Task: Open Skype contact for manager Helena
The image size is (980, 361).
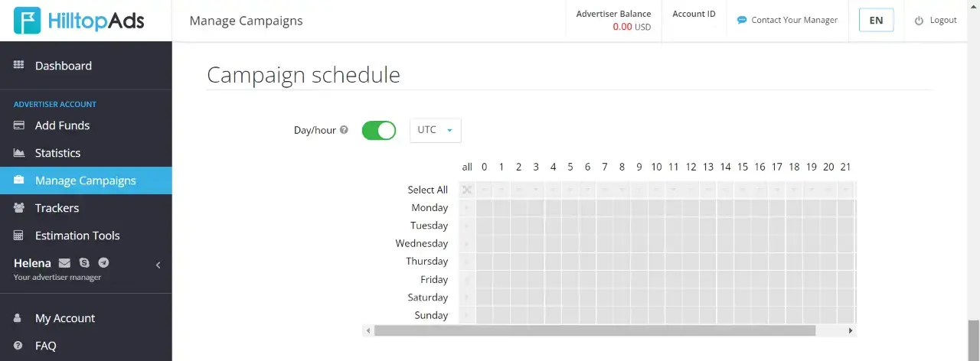Action: tap(84, 263)
